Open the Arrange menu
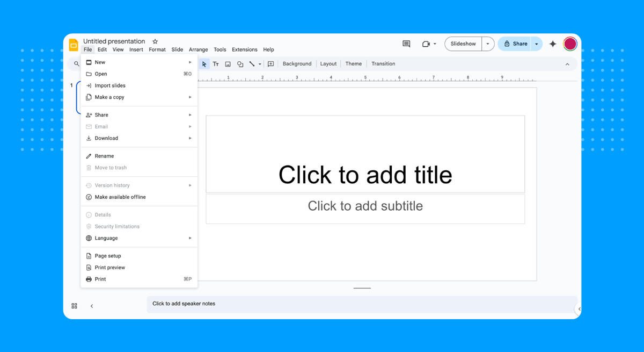Viewport: 644px width, 352px height. pyautogui.click(x=198, y=49)
